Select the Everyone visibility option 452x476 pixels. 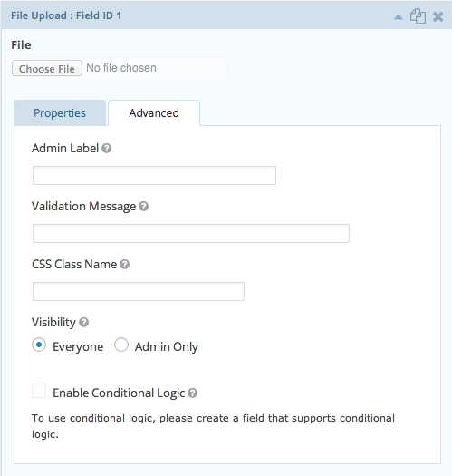click(x=39, y=345)
